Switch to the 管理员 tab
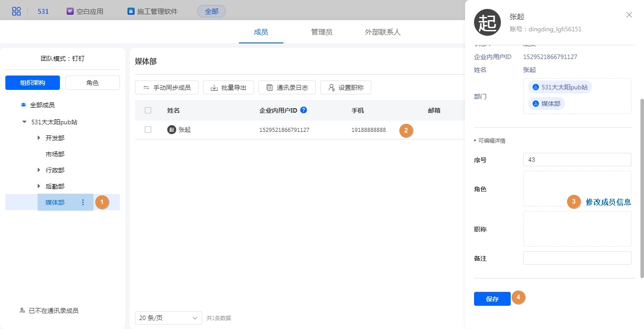644x329 pixels. click(x=322, y=32)
